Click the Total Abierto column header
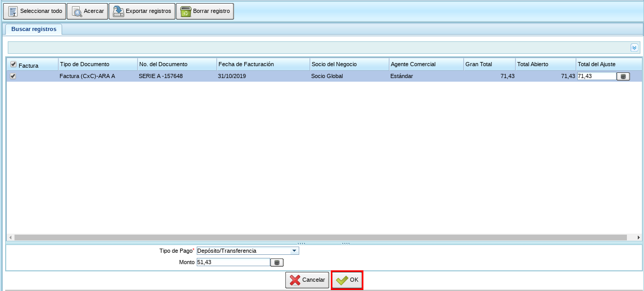Image resolution: width=644 pixels, height=291 pixels. [545, 64]
